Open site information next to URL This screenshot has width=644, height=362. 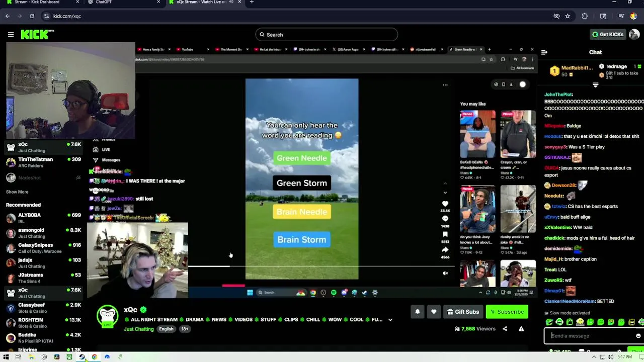(x=46, y=16)
